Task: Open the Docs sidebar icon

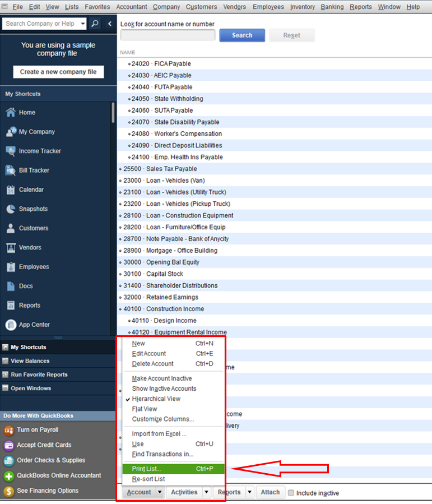Action: tap(11, 286)
